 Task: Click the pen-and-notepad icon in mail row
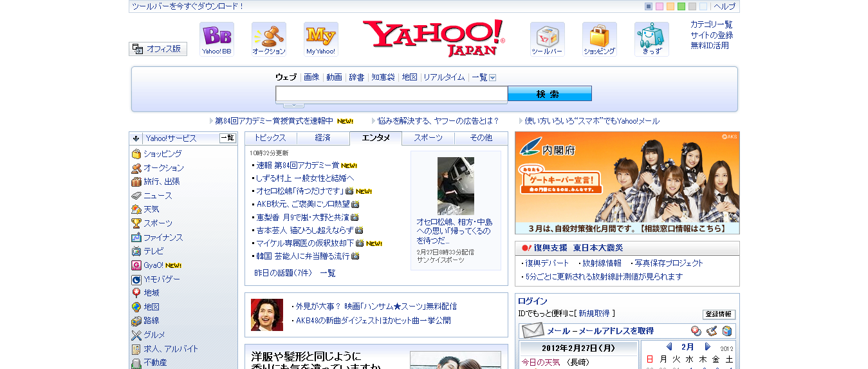712,331
